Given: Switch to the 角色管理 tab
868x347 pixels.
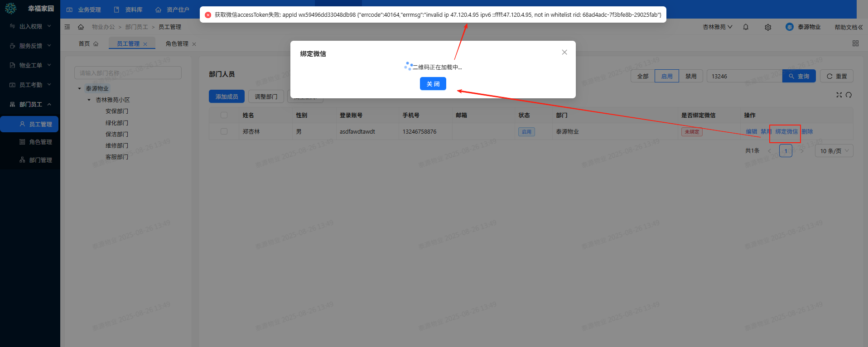Looking at the screenshot, I should [177, 44].
